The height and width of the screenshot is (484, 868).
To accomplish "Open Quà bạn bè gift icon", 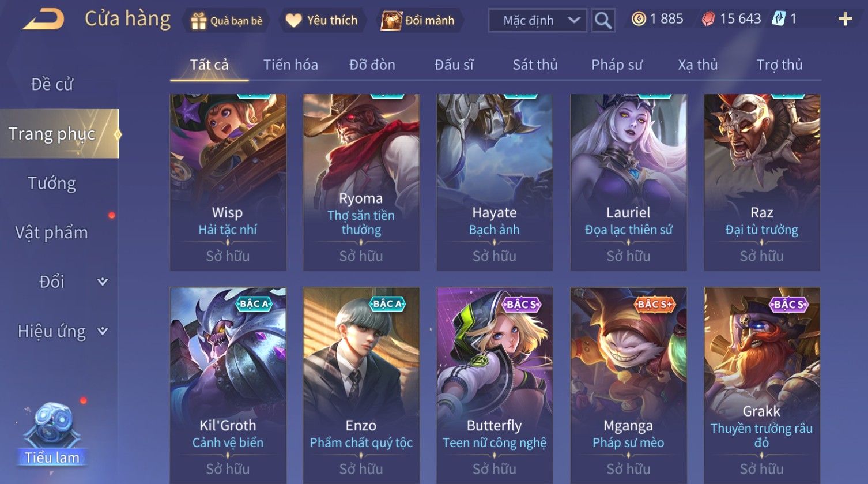I will point(198,21).
